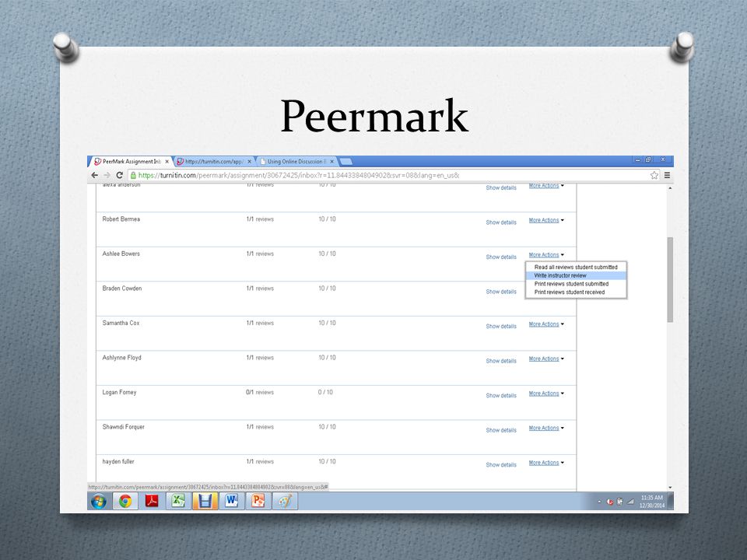Select student name Braden Cowden
Viewport: 747px width, 560px height.
[x=122, y=289]
